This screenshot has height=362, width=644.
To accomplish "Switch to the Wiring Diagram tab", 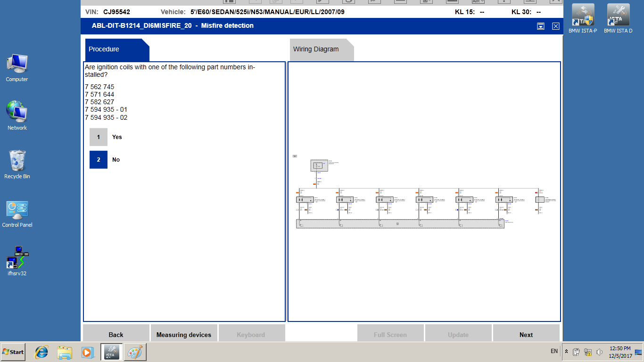I will pyautogui.click(x=316, y=49).
